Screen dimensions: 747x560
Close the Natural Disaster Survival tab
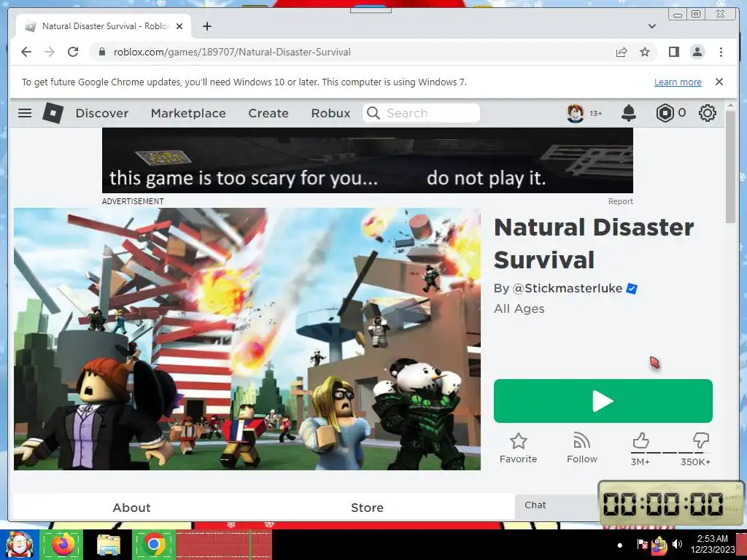coord(179,26)
